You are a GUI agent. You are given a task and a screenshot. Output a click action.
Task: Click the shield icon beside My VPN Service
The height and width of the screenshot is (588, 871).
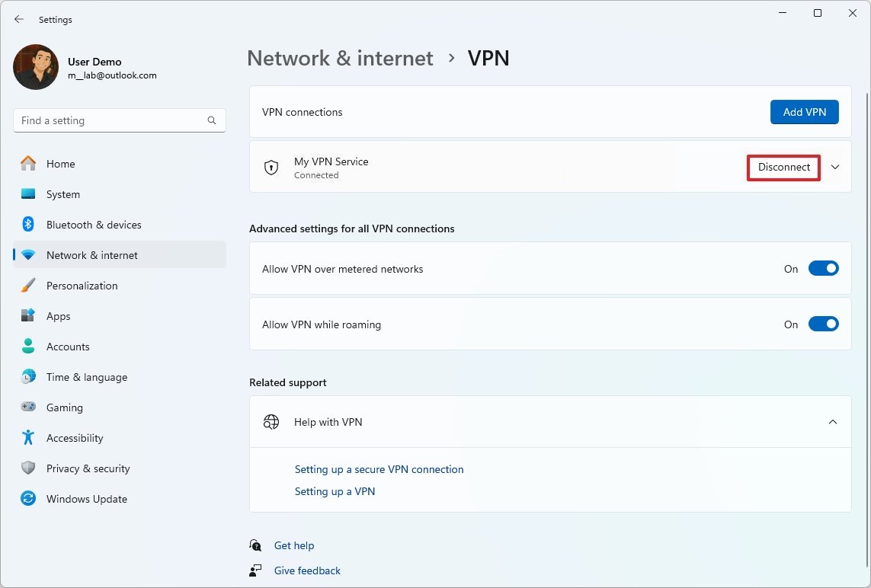(271, 167)
